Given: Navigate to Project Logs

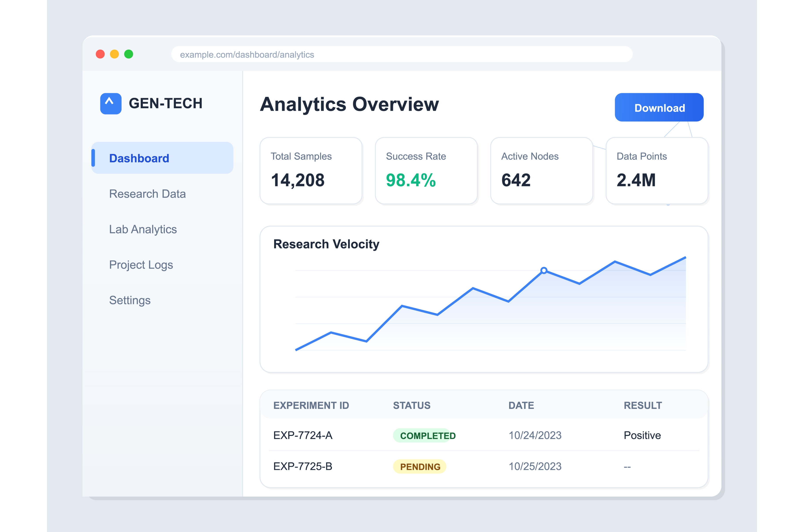Looking at the screenshot, I should coord(141,265).
